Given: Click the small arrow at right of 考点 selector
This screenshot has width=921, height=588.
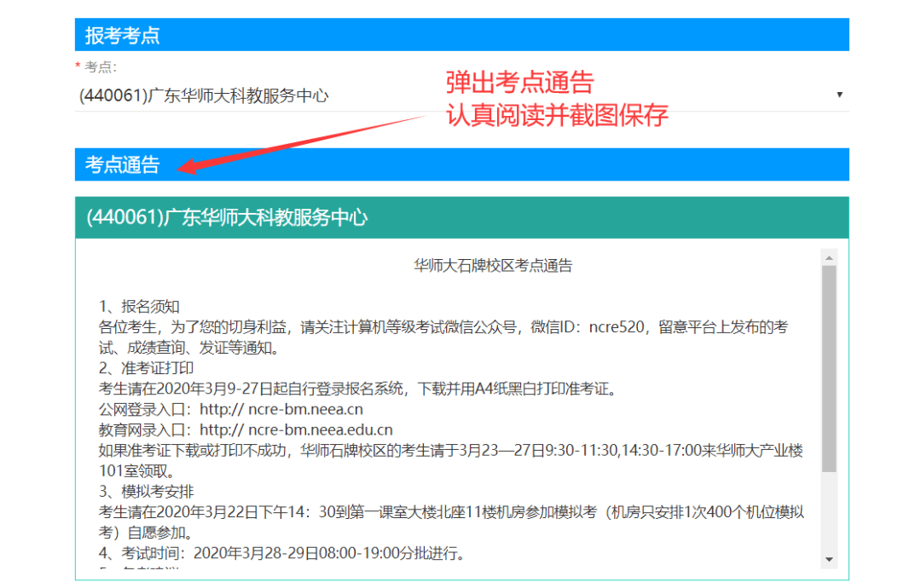Looking at the screenshot, I should [x=839, y=95].
